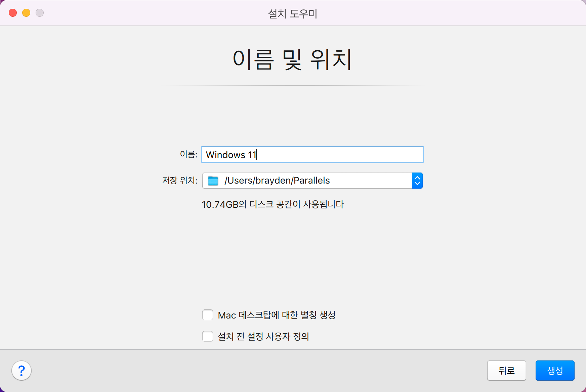
Task: Minimize the window with the yellow button
Action: [x=26, y=13]
